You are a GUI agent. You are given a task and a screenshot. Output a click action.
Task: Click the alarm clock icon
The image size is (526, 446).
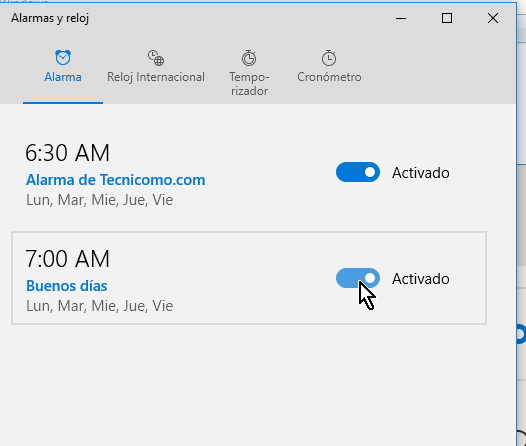63,57
